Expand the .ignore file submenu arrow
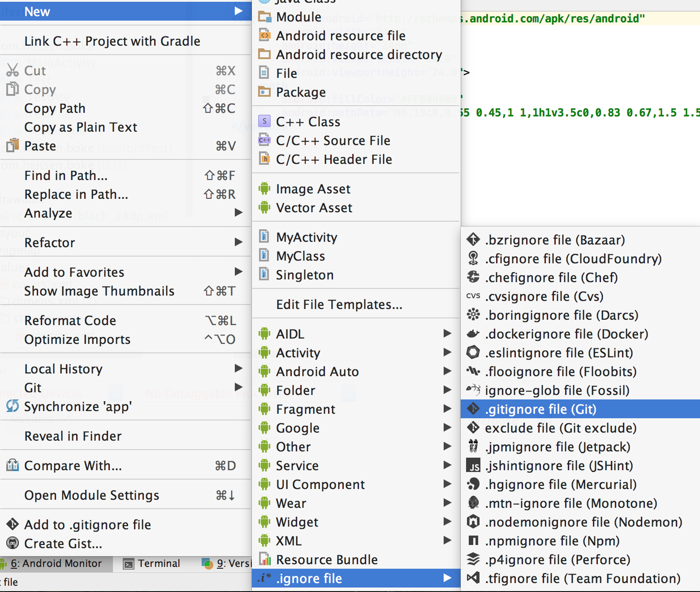The image size is (700, 592). tap(447, 578)
